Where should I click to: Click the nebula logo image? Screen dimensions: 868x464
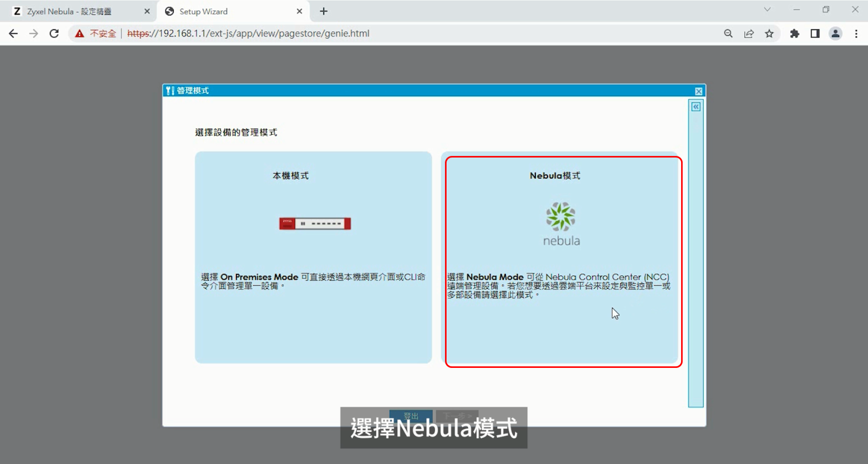tap(561, 224)
